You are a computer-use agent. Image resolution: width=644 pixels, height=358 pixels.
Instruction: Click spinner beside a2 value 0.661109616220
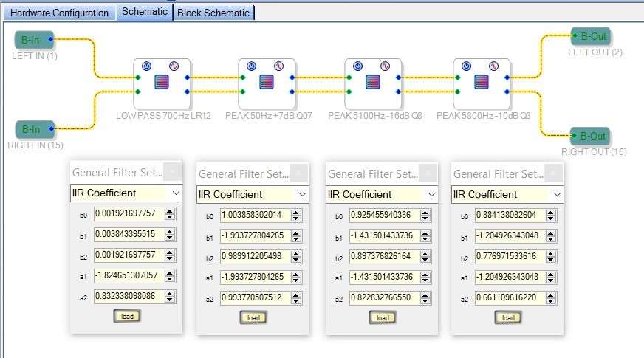coord(551,297)
